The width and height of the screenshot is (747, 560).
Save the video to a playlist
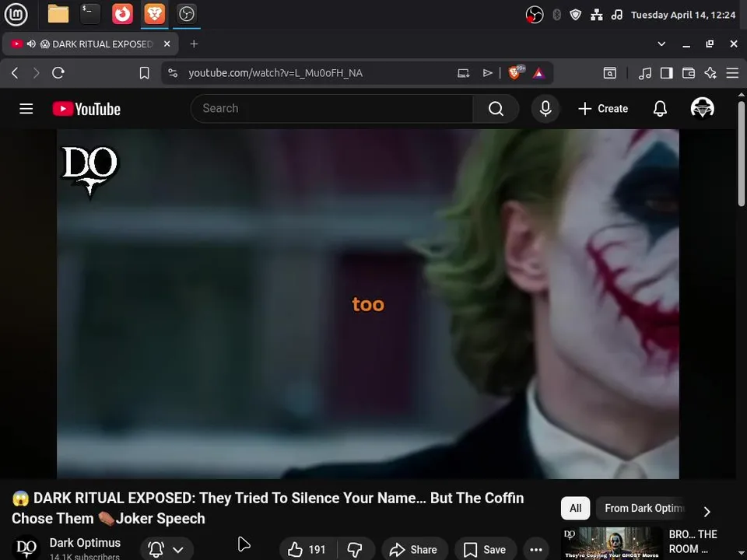(485, 550)
